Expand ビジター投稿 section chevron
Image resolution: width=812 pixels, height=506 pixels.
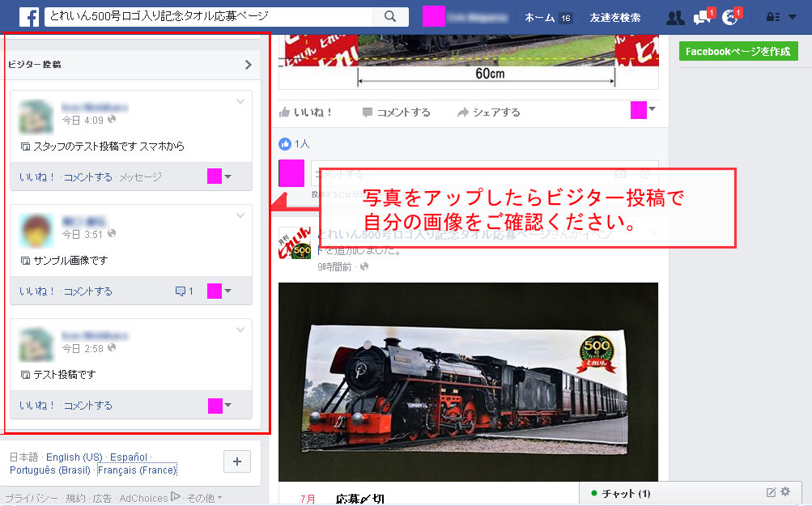pos(248,65)
